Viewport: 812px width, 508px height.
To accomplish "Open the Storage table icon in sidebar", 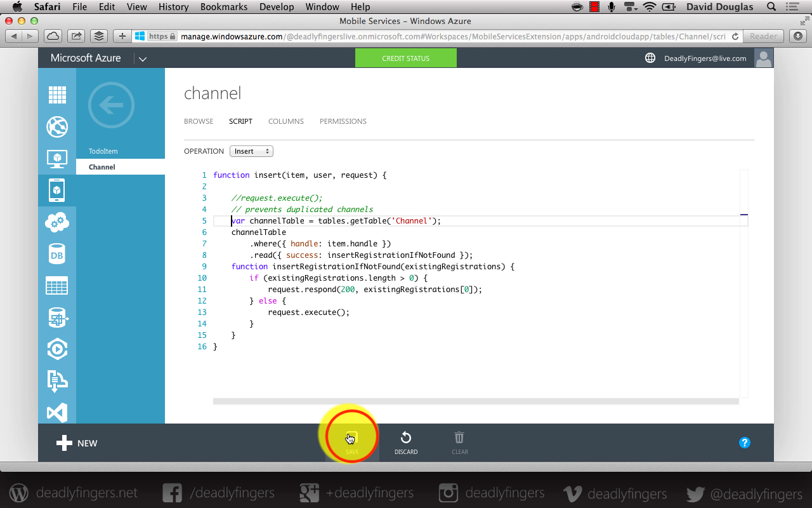I will (57, 286).
